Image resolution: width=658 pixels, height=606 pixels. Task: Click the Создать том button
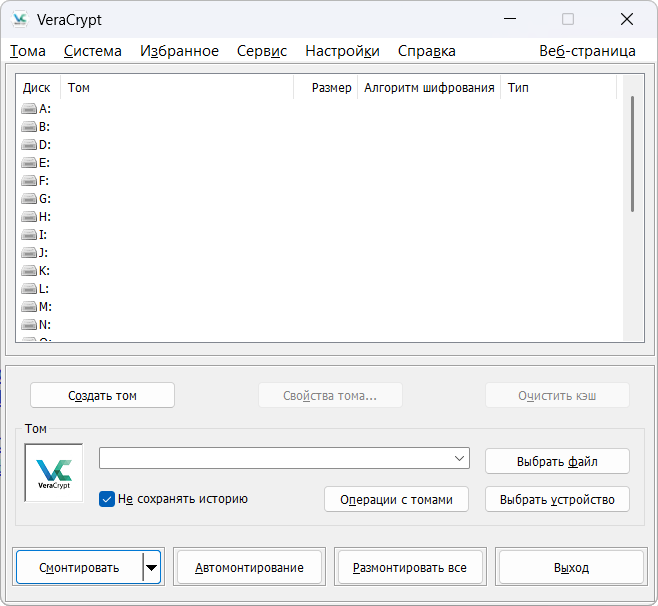pyautogui.click(x=102, y=395)
